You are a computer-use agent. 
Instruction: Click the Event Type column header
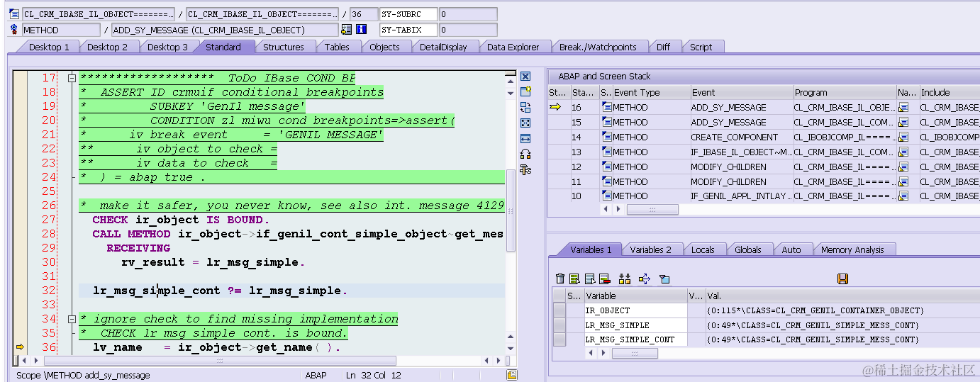coord(651,92)
